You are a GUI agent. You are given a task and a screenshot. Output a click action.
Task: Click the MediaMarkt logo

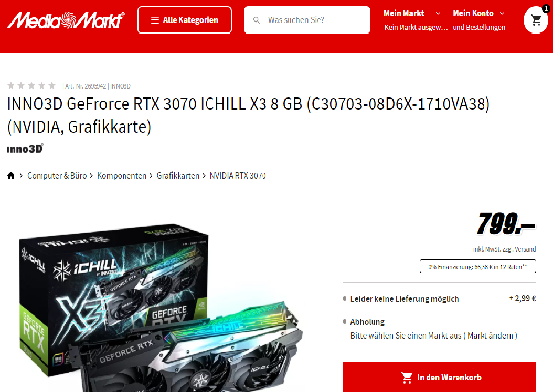click(x=66, y=20)
